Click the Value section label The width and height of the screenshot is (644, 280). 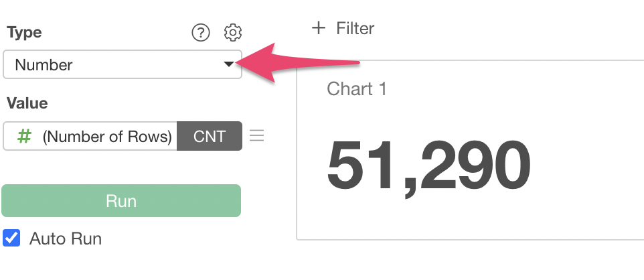tap(27, 103)
